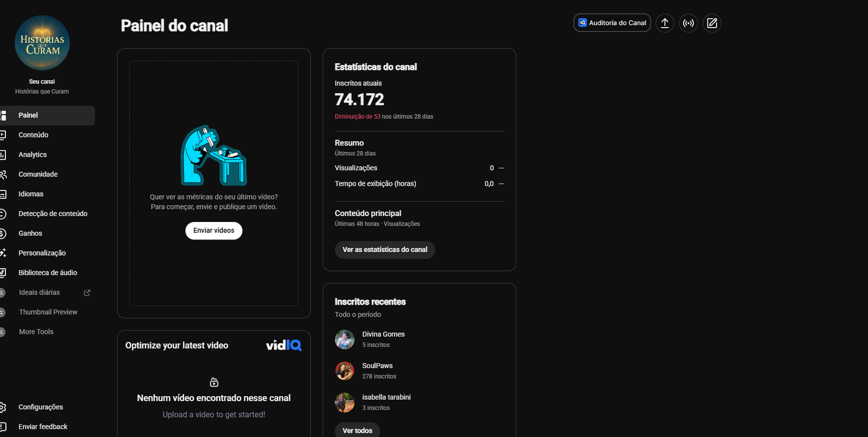Click the Histórias que Curam channel avatar

tap(42, 43)
